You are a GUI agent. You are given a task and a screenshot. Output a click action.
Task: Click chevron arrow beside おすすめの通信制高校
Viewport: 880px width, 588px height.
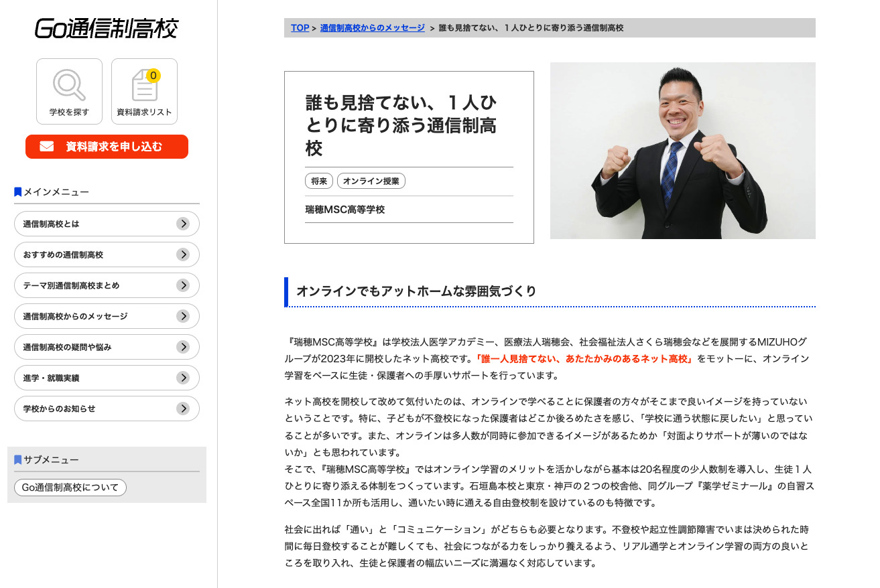183,254
